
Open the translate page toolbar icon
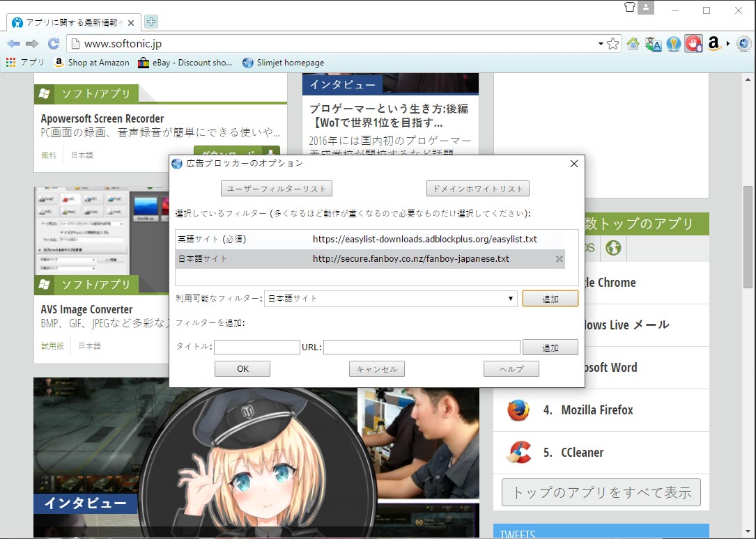pyautogui.click(x=654, y=44)
